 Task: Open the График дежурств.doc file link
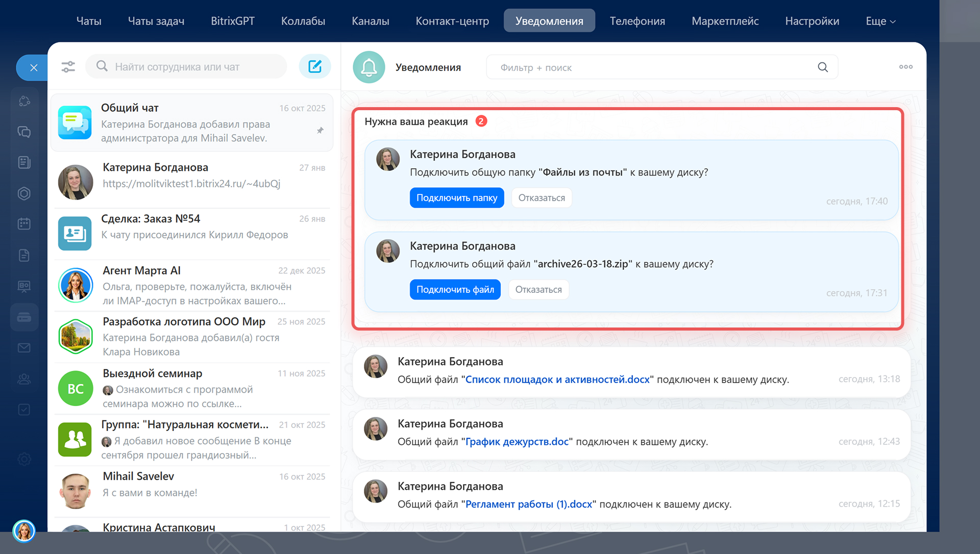pyautogui.click(x=517, y=442)
